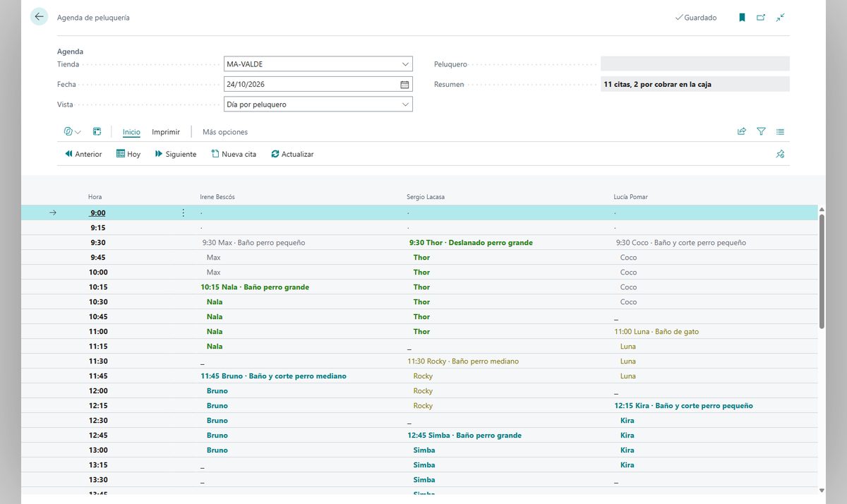This screenshot has height=504, width=847.
Task: Select the 12:15 Kira appointment
Action: 683,405
